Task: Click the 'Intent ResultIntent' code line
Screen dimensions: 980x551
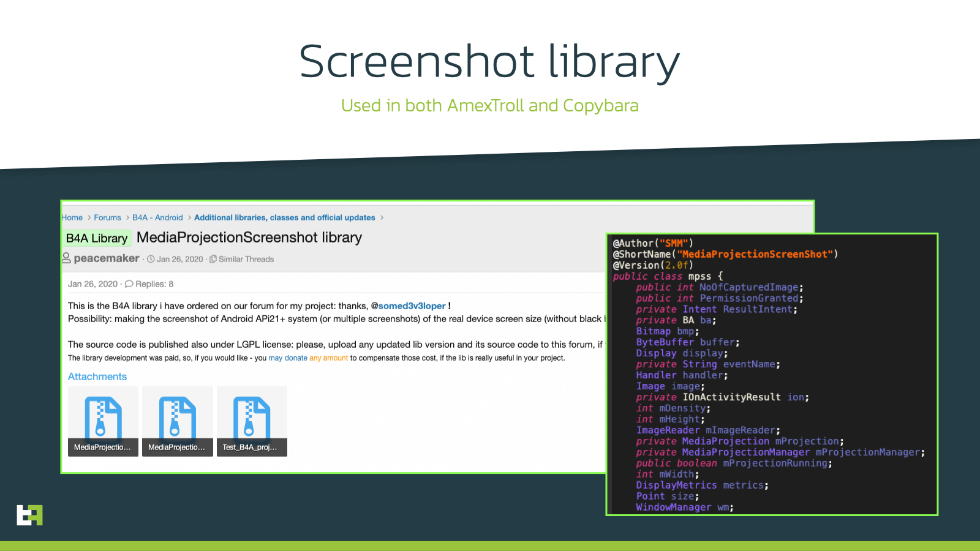Action: (x=717, y=309)
